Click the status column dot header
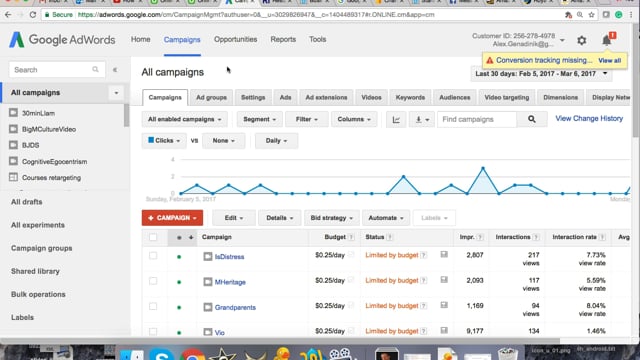 pyautogui.click(x=179, y=238)
